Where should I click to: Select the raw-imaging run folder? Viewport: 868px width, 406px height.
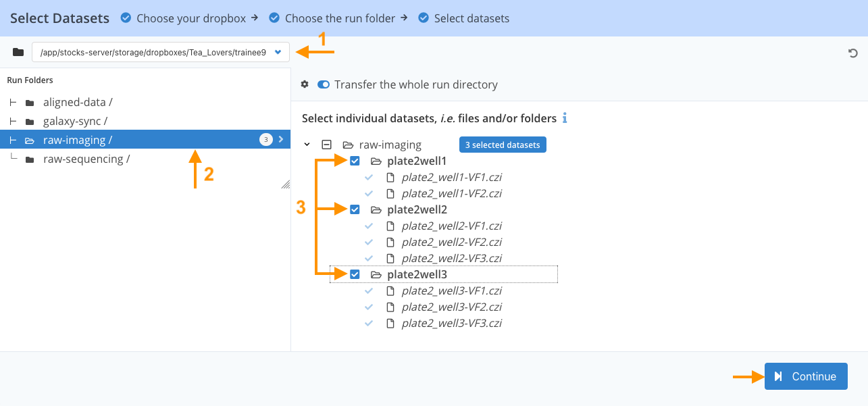[x=145, y=140]
